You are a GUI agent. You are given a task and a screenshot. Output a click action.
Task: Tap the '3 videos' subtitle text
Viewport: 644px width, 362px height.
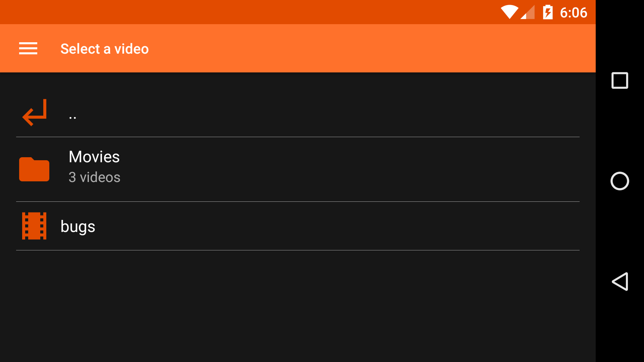point(95,177)
